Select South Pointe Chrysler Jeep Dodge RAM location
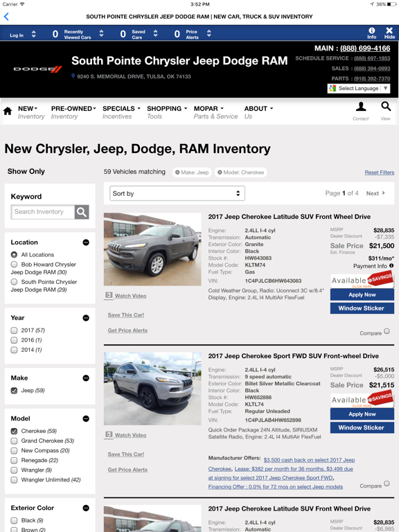The height and width of the screenshot is (532, 399). [14, 282]
